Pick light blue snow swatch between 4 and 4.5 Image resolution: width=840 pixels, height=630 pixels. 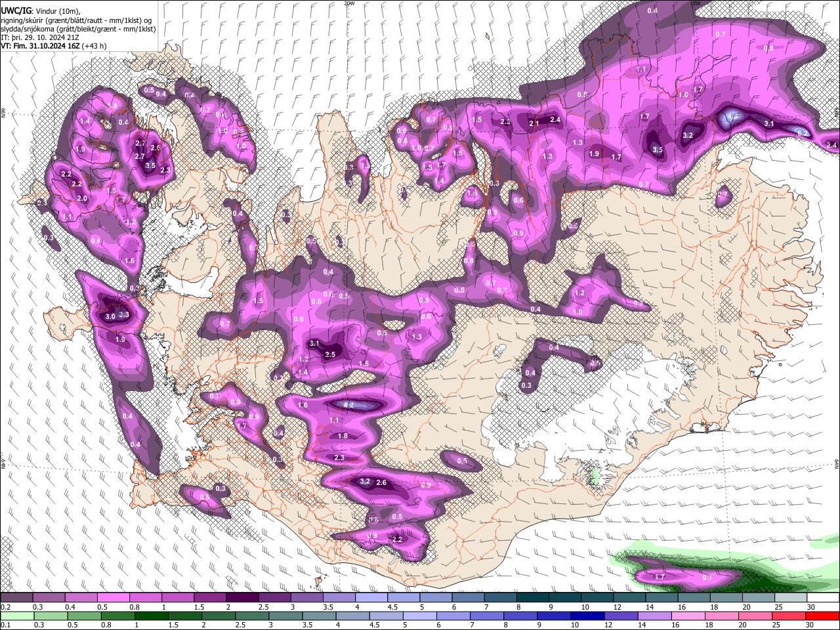coord(371,597)
